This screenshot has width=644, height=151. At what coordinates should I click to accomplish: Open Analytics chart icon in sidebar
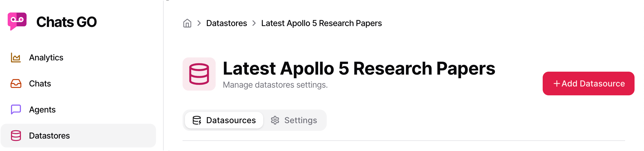(x=16, y=57)
